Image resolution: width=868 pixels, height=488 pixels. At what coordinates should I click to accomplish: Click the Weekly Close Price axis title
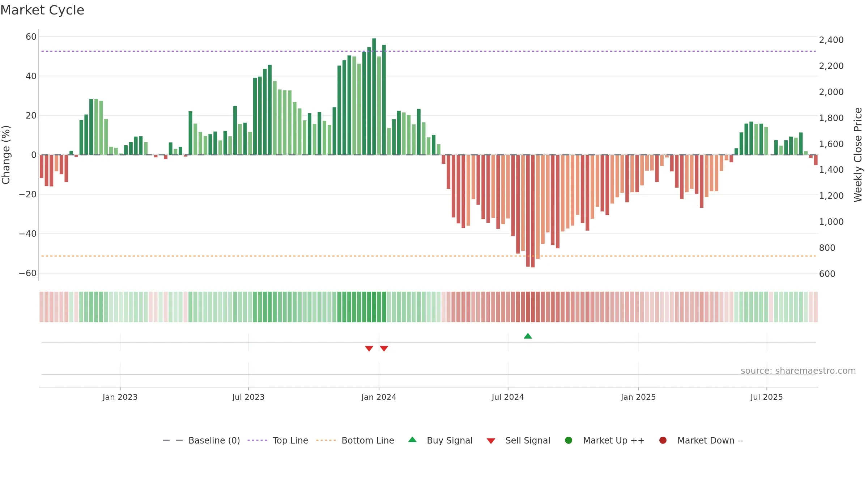[858, 155]
